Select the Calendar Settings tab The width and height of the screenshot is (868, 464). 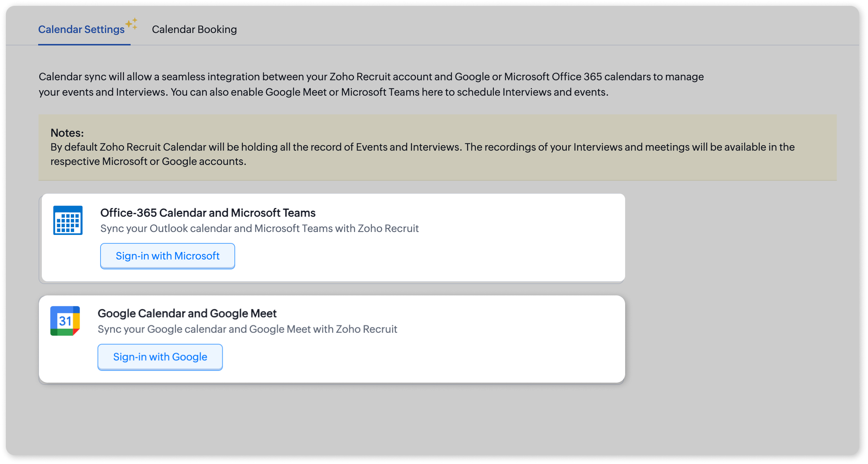81,29
